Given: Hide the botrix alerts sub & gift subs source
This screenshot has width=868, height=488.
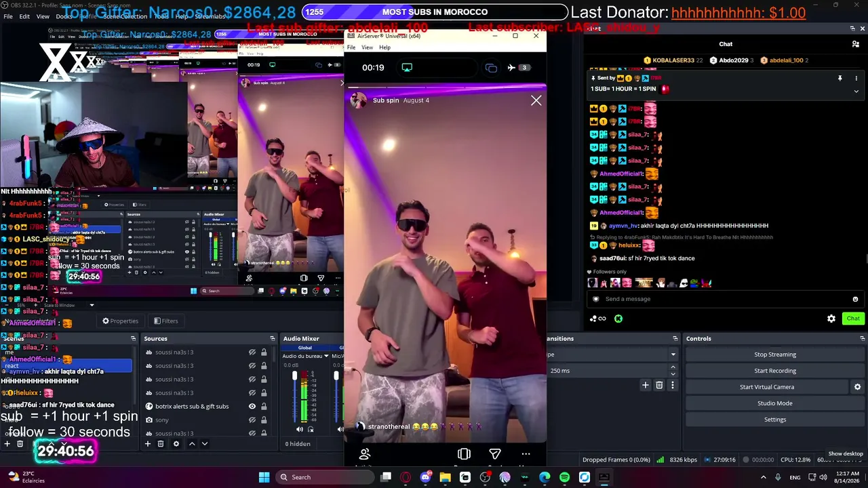Looking at the screenshot, I should pyautogui.click(x=252, y=407).
